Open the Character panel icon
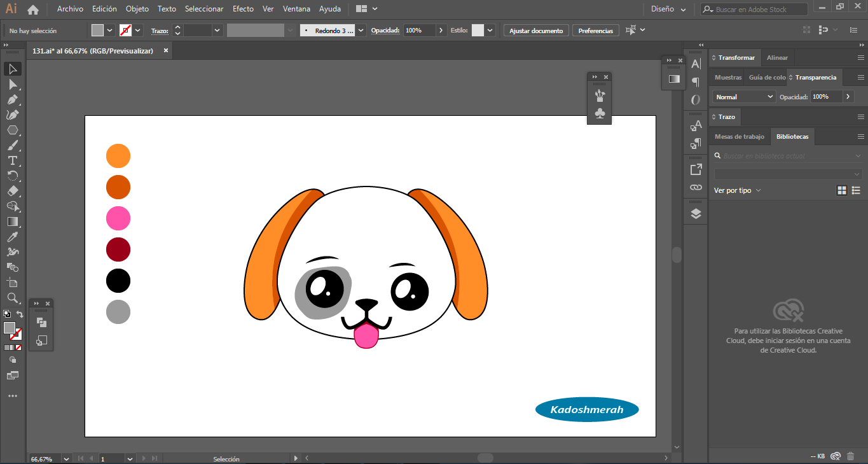Viewport: 868px width, 464px height. pyautogui.click(x=696, y=64)
